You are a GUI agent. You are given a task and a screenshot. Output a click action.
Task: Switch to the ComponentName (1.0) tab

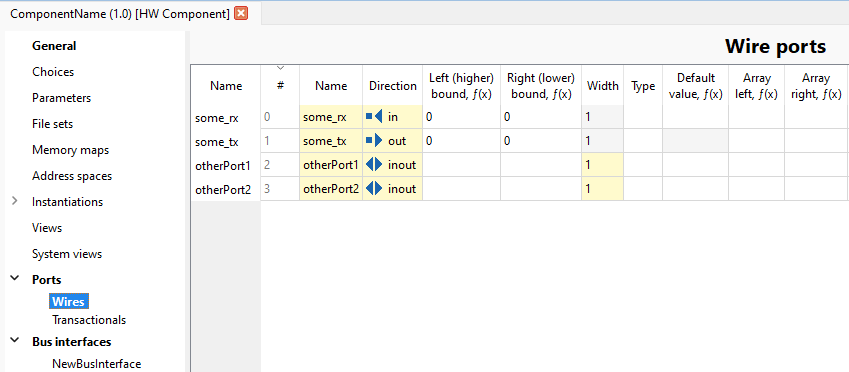[x=120, y=14]
